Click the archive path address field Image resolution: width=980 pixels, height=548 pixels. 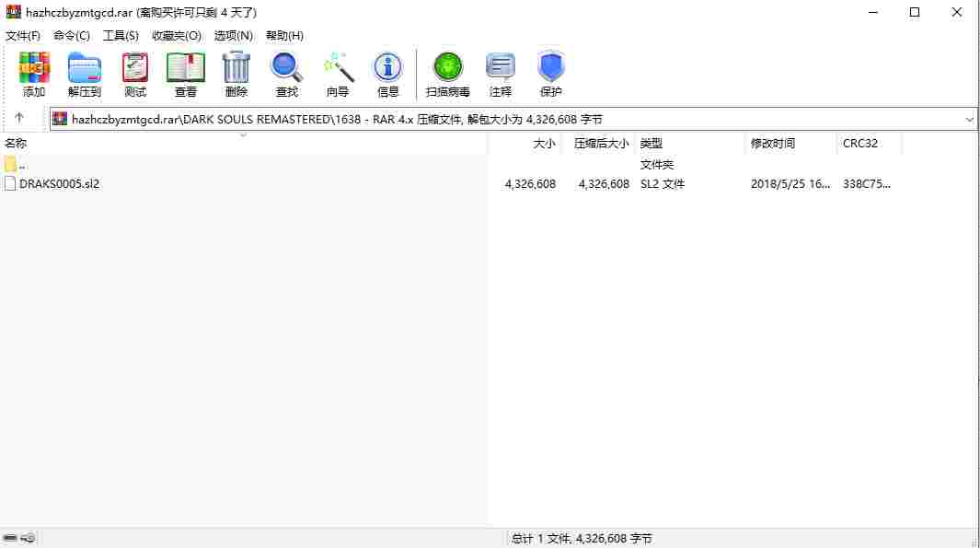point(513,120)
